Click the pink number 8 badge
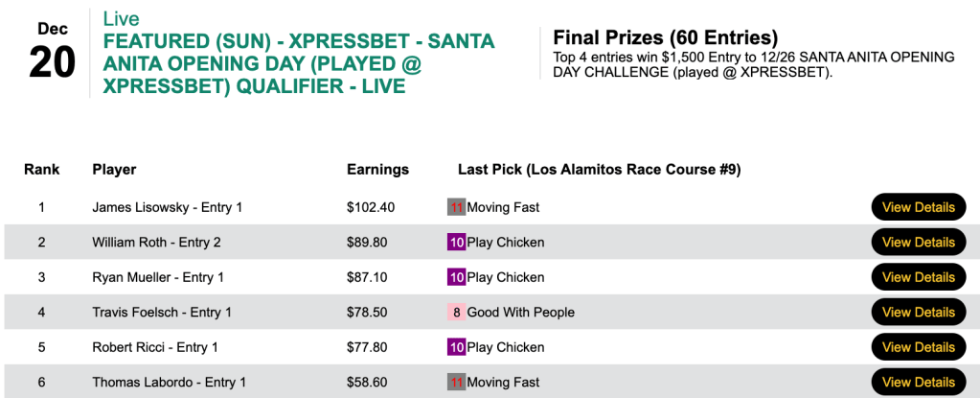980x398 pixels. pos(456,313)
